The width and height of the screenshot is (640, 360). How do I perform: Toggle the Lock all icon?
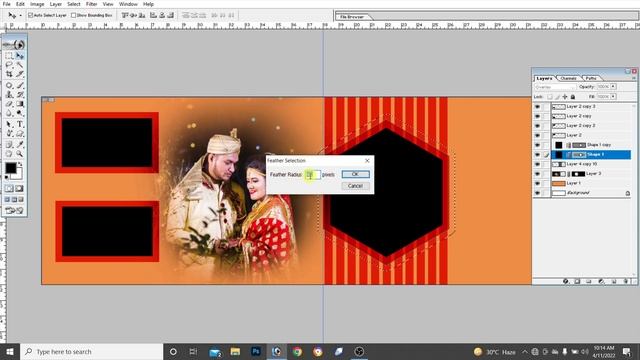pos(573,97)
